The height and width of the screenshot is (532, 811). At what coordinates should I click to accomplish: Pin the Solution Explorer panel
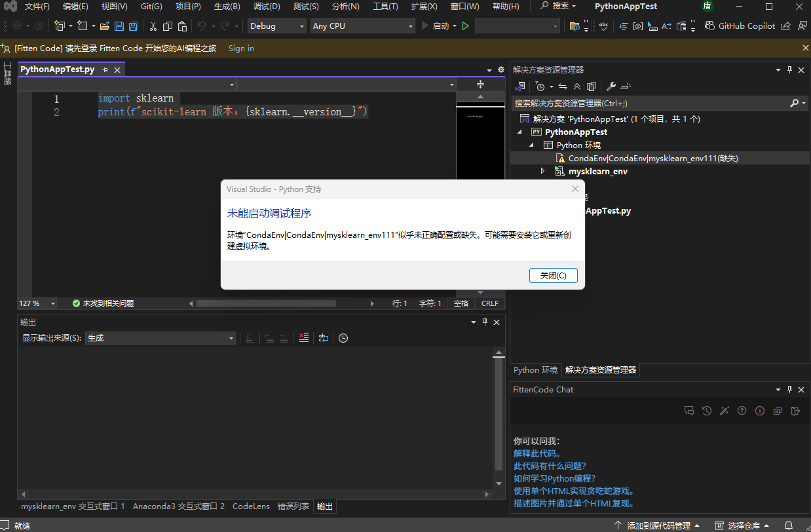[x=790, y=69]
